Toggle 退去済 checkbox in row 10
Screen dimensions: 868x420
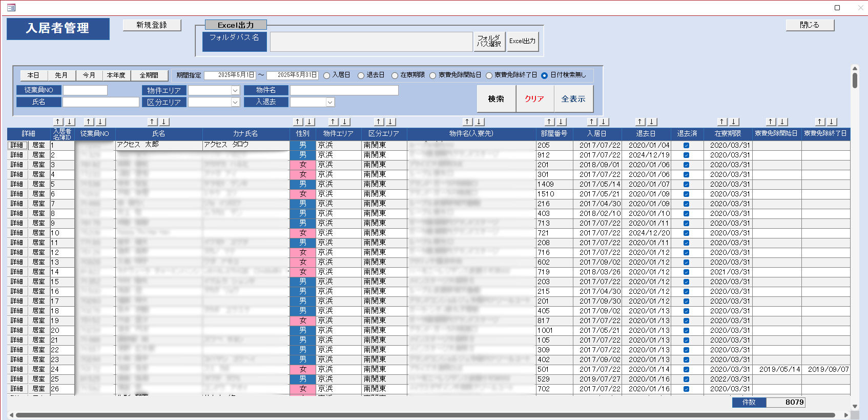pos(686,233)
